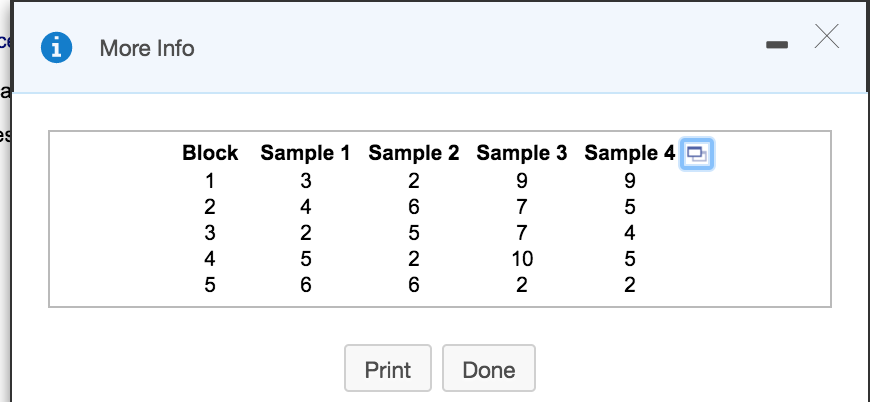Click Sample 4 value in Block 3 row
Screen dimensions: 870x402
pos(629,233)
